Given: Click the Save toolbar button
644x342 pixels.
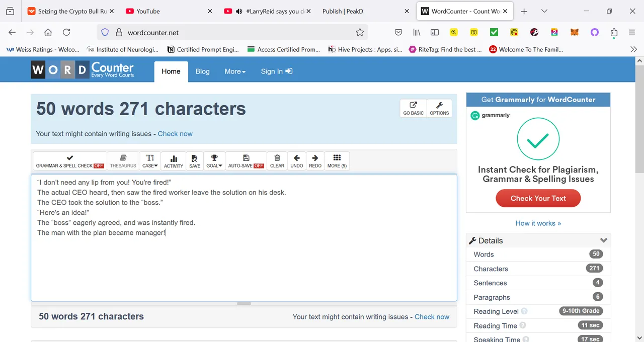Looking at the screenshot, I should click(195, 161).
